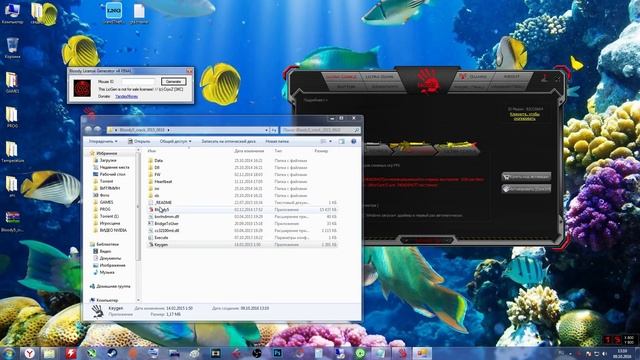Switch to the first red tab in Bloody app

(341, 77)
